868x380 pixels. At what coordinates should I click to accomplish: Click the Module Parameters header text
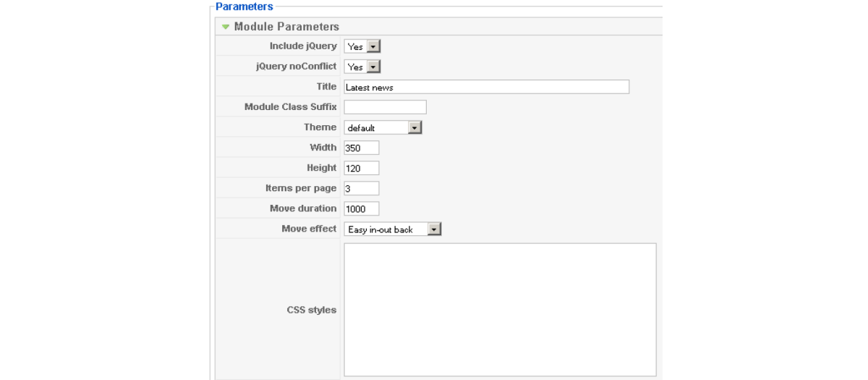(286, 27)
